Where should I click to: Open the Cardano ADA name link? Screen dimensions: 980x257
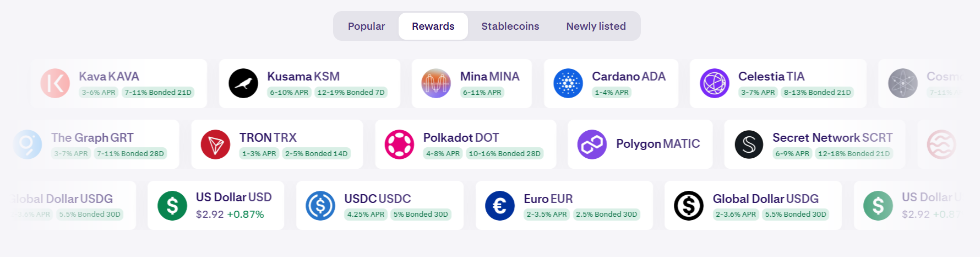point(628,77)
